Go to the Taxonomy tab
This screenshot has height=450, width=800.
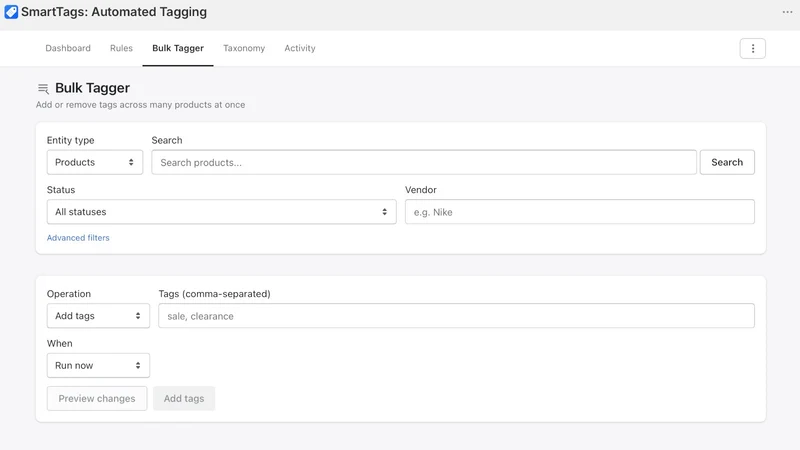point(244,48)
